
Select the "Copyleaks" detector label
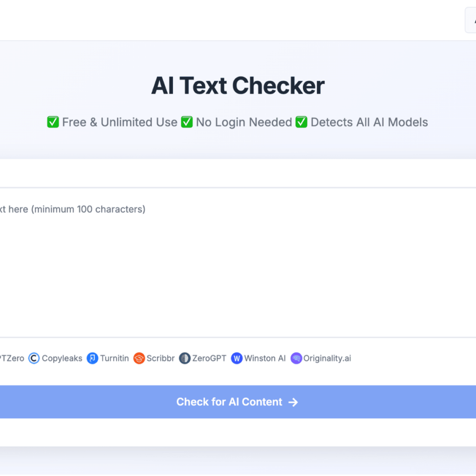[x=62, y=358]
